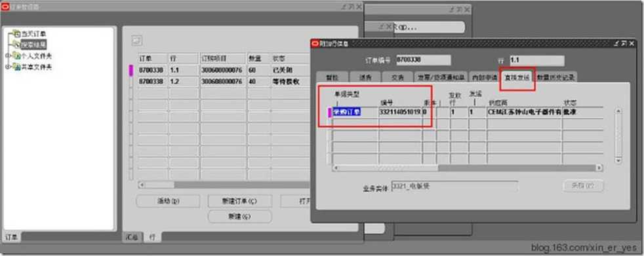Click the 业务实体 field showing 3321

point(454,186)
